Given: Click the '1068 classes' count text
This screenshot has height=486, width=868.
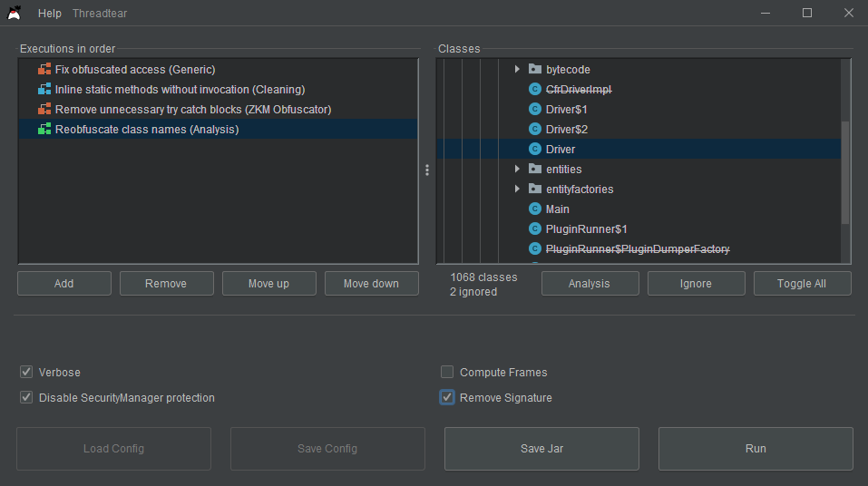Looking at the screenshot, I should coord(483,277).
